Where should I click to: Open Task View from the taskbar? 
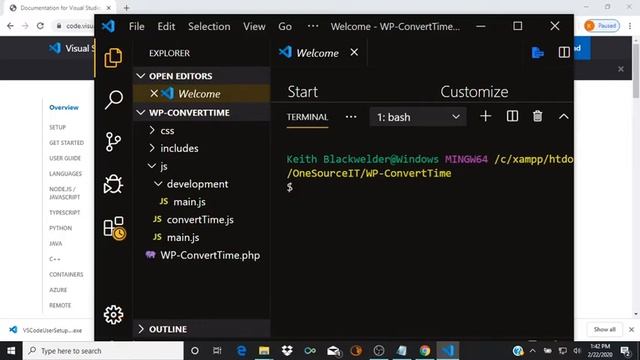pos(217,351)
